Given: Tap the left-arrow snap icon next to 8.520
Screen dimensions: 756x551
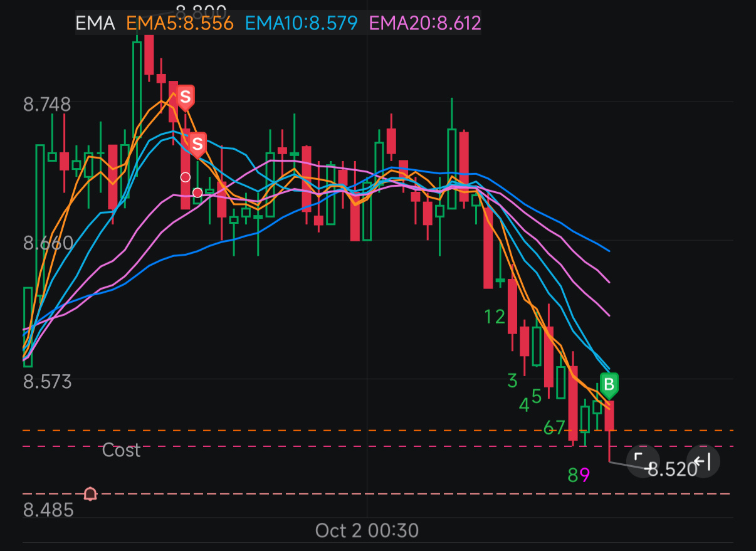Looking at the screenshot, I should [x=702, y=461].
